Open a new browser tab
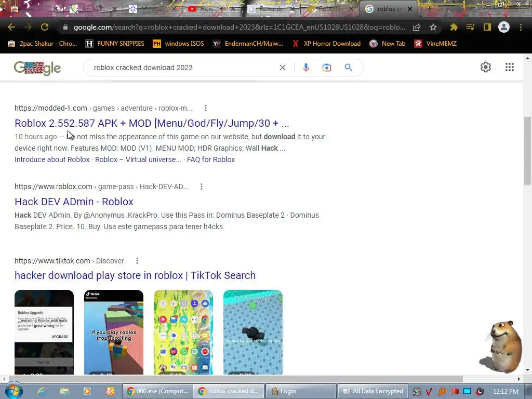Image resolution: width=532 pixels, height=399 pixels. (x=429, y=9)
